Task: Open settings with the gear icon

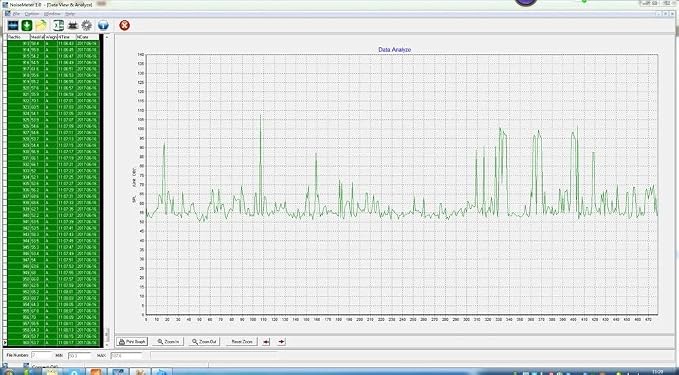Action: 87,26
